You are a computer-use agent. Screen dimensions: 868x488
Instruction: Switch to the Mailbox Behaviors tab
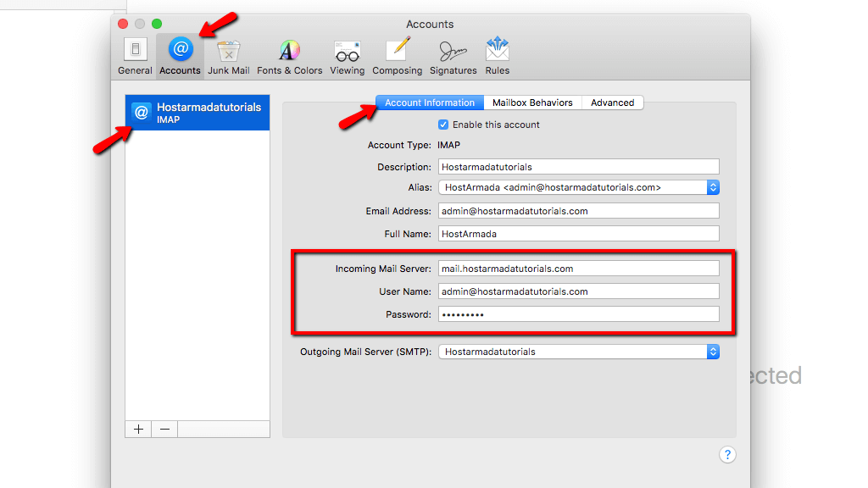pos(532,103)
